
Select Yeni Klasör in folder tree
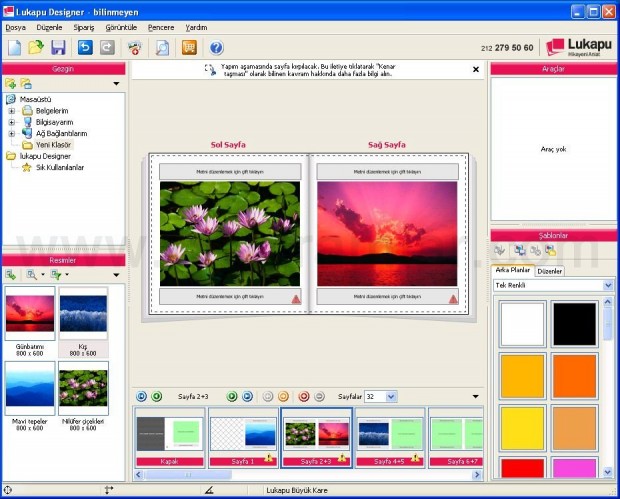53,145
